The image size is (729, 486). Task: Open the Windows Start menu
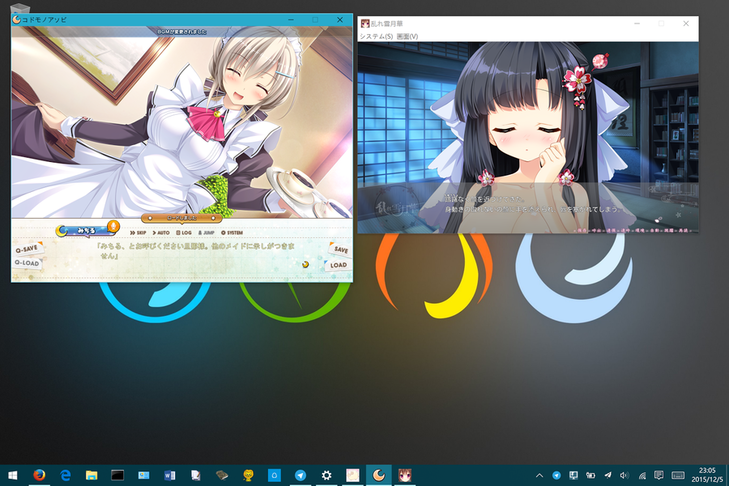(x=13, y=475)
